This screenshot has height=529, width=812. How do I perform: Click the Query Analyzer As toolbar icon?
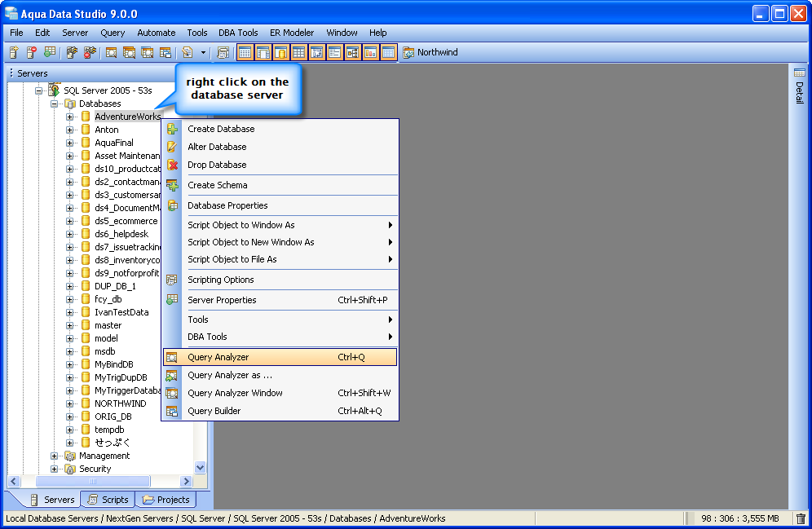(129, 52)
